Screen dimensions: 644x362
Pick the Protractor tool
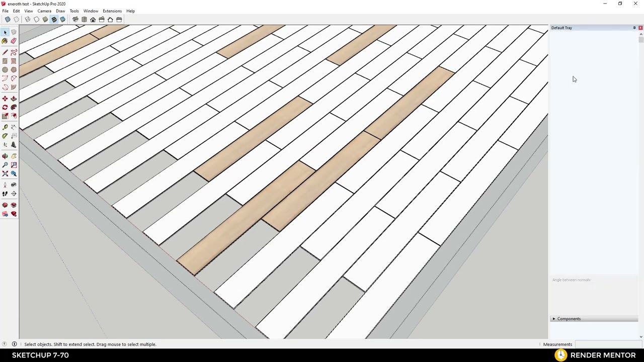(5, 136)
